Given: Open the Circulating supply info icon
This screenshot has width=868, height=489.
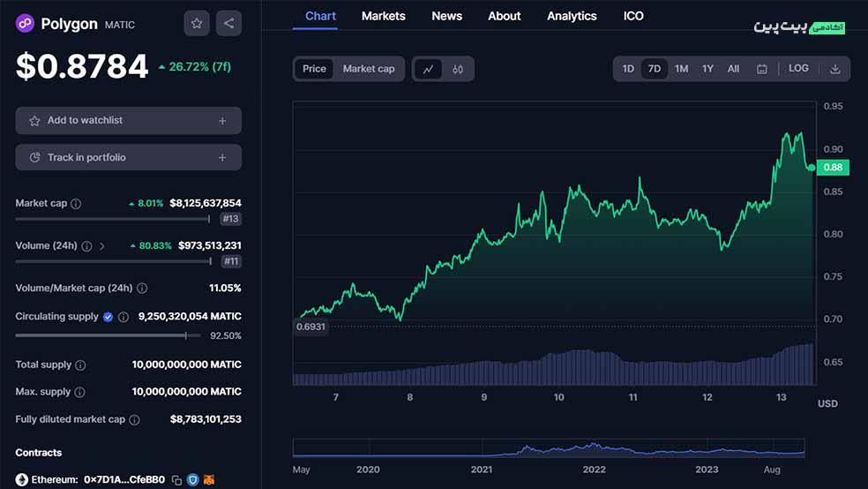Looking at the screenshot, I should (123, 317).
